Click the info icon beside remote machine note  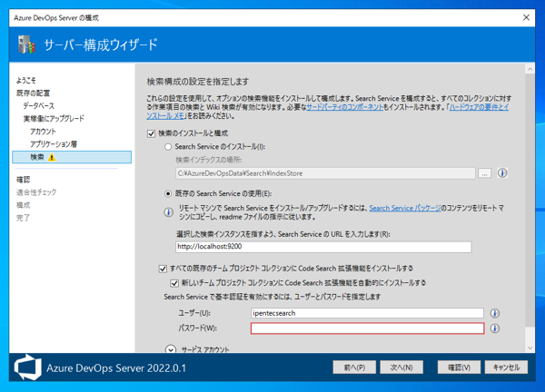coord(169,212)
